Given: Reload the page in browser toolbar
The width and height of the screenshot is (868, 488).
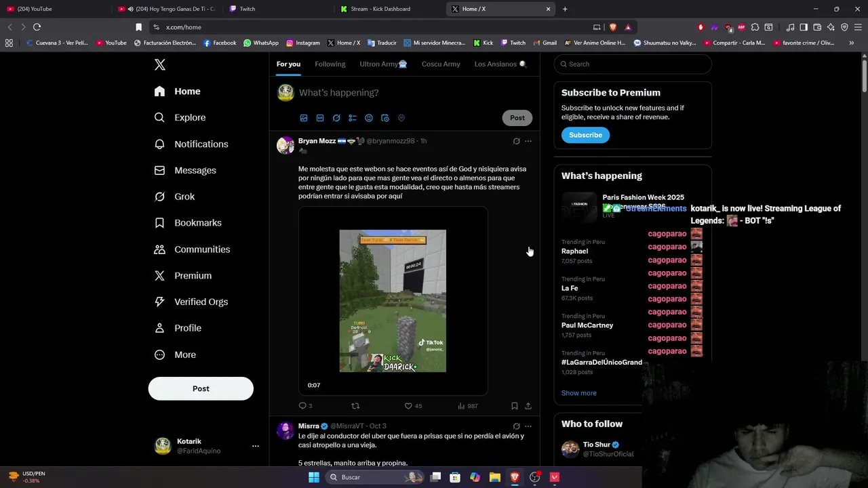Looking at the screenshot, I should click(x=37, y=27).
